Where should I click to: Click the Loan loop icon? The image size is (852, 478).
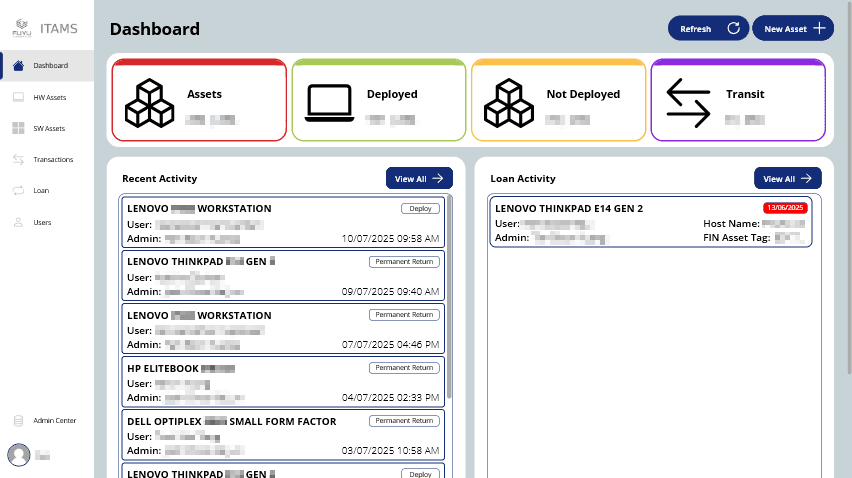tap(18, 190)
